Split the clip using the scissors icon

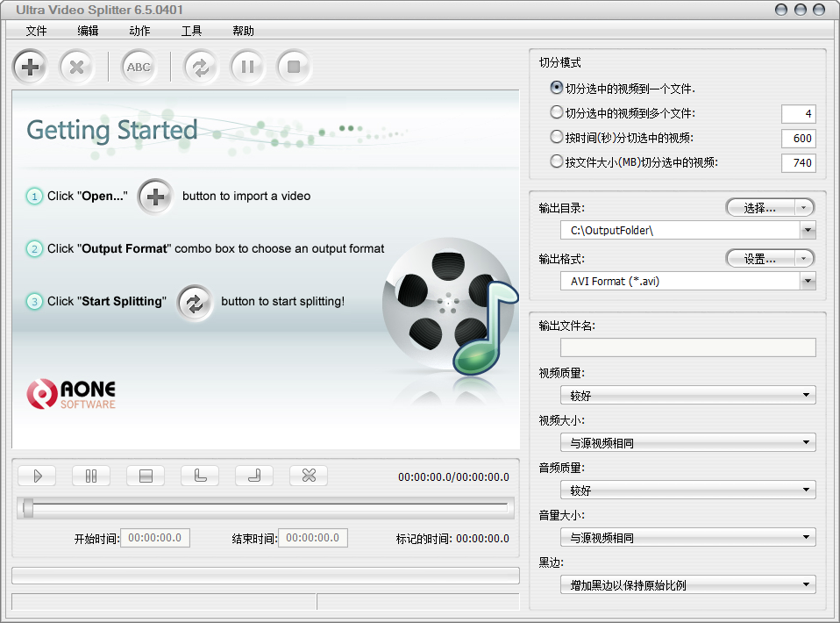tap(308, 476)
